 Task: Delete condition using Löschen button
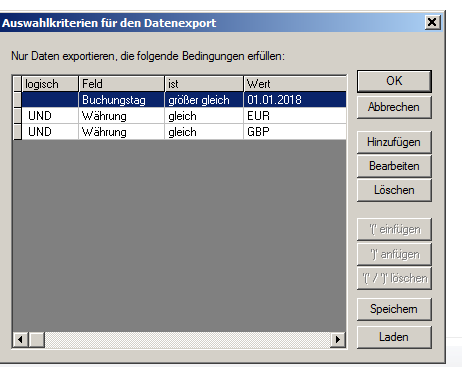point(394,190)
